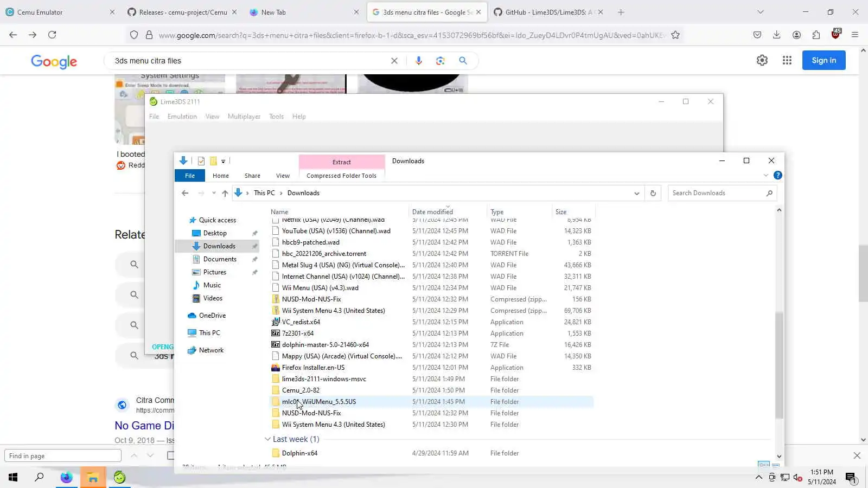Open the Home ribbon tab
Image resolution: width=868 pixels, height=488 pixels.
coord(221,176)
